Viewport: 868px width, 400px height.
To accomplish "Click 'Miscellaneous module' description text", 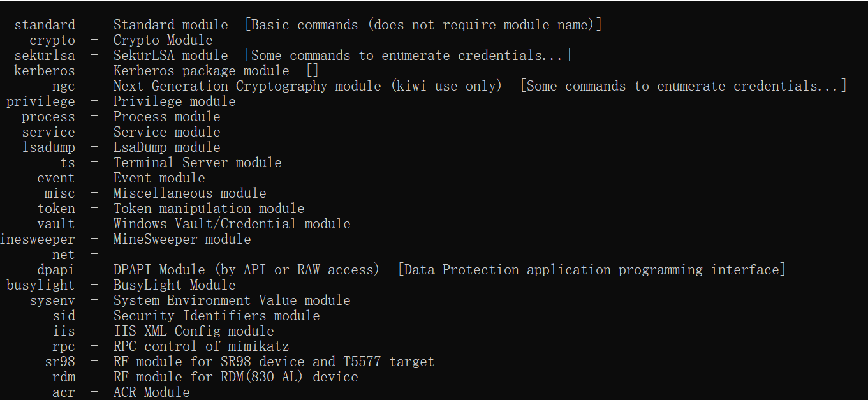I will tap(190, 193).
